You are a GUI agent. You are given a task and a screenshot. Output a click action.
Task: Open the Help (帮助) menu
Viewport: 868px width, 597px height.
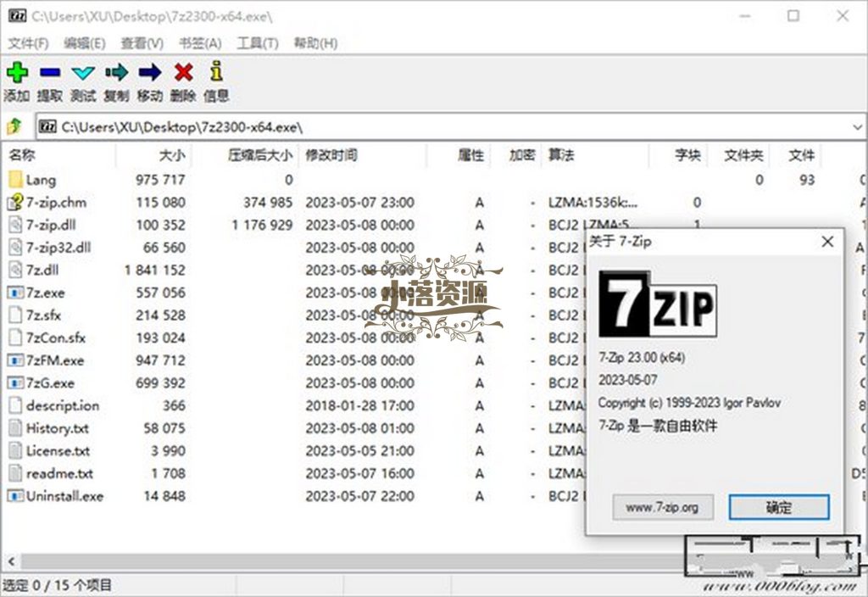pyautogui.click(x=315, y=43)
